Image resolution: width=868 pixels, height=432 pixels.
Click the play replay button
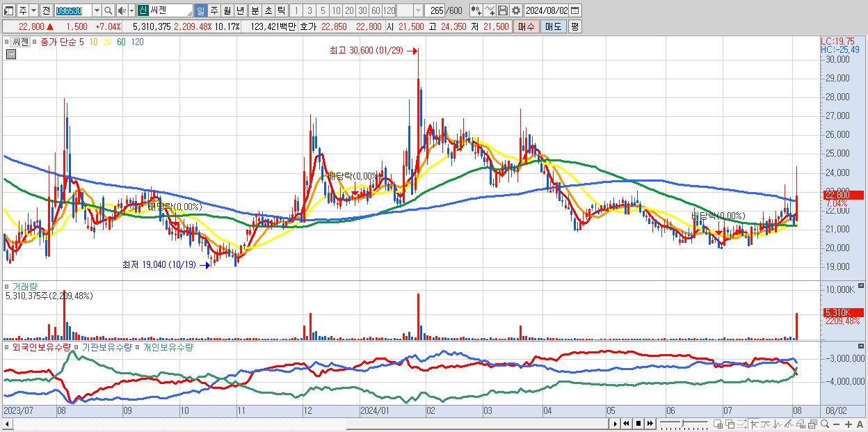pyautogui.click(x=615, y=424)
